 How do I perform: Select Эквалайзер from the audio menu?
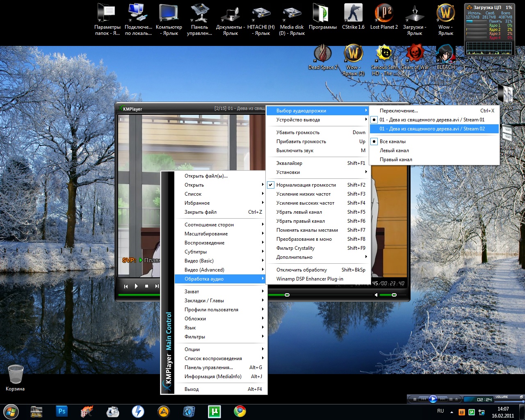coord(289,163)
